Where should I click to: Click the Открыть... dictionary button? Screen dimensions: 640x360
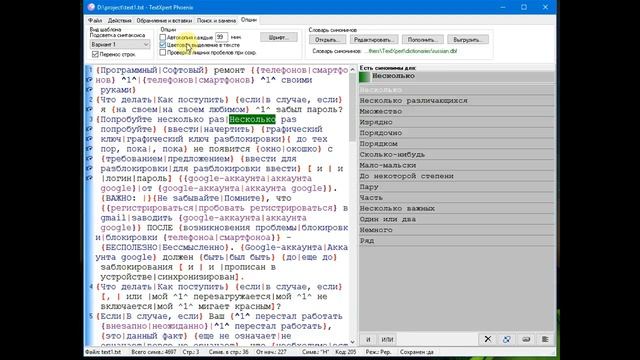tap(327, 40)
